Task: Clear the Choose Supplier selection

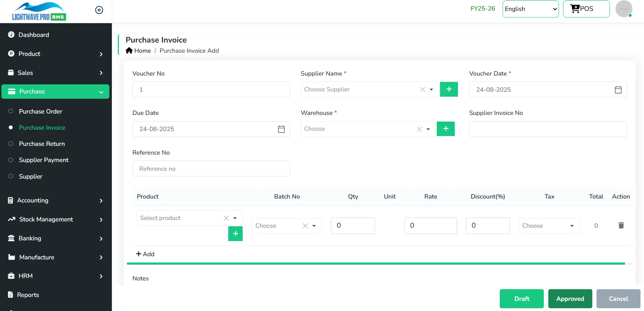Action: [x=422, y=90]
